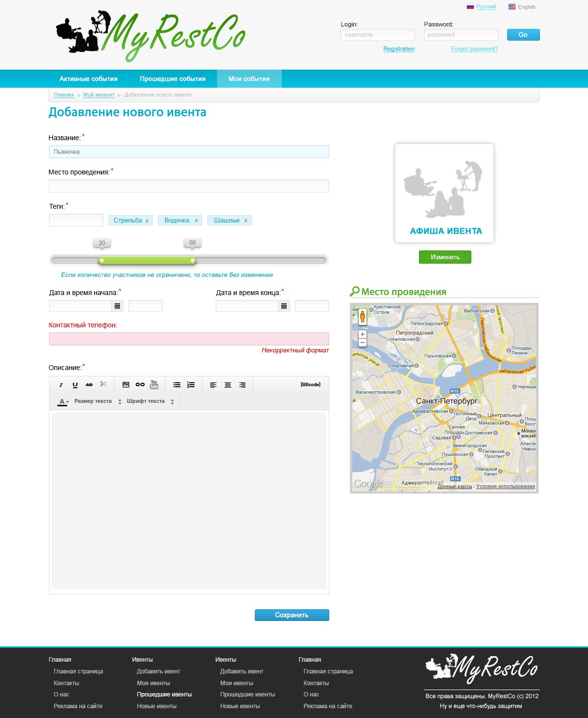Viewport: 588px width, 718px height.
Task: Toggle underline formatting in the editor
Action: 75,385
